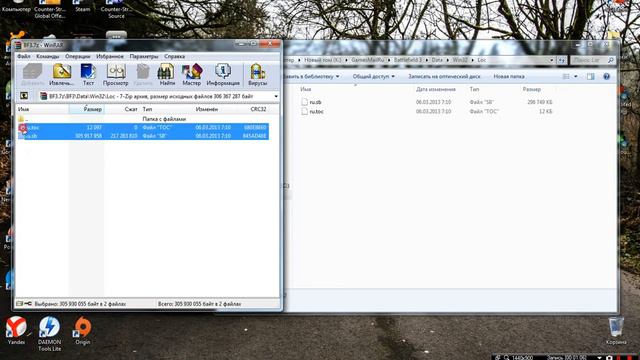Go to GamesMailRu in the breadcrumb
This screenshot has height=360, width=640.
coord(367,60)
